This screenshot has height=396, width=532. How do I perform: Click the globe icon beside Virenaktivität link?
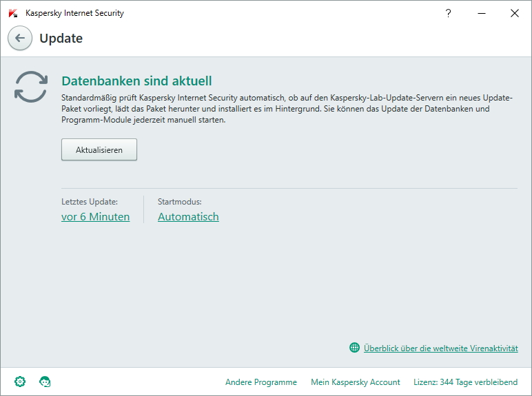pyautogui.click(x=355, y=348)
